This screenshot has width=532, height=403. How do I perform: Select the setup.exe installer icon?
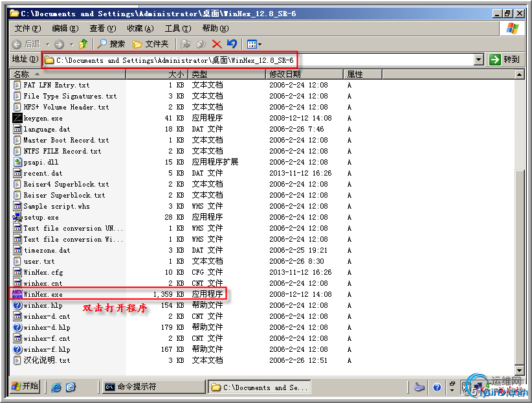[17, 217]
